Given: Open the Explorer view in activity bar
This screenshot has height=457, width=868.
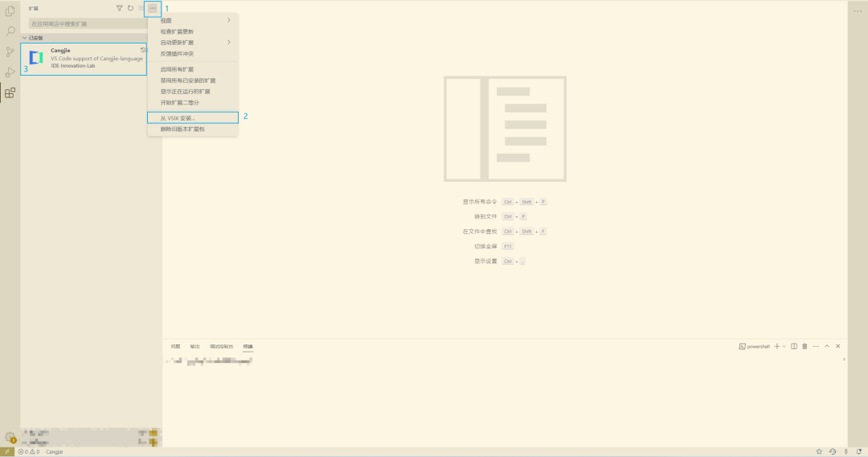Looking at the screenshot, I should [10, 11].
